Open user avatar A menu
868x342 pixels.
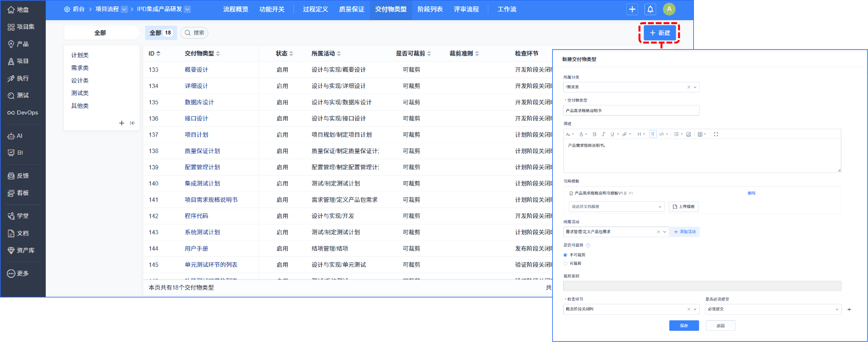point(669,9)
